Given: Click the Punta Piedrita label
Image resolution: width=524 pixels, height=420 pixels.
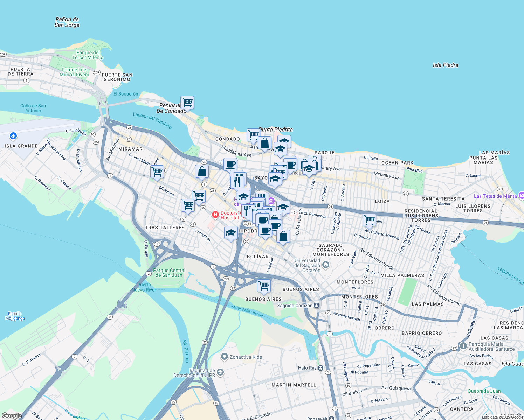Looking at the screenshot, I should (276, 129).
